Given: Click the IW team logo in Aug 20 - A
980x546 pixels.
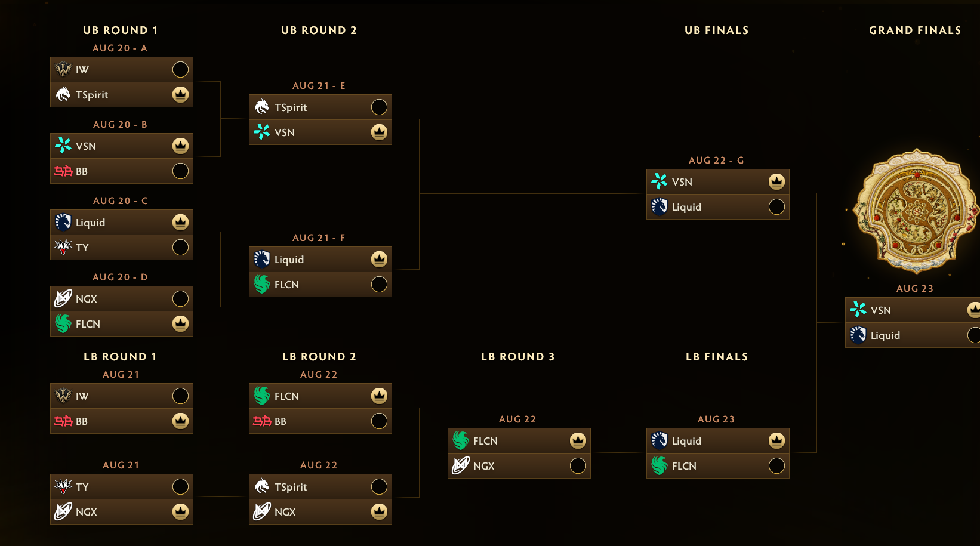Looking at the screenshot, I should pos(63,70).
